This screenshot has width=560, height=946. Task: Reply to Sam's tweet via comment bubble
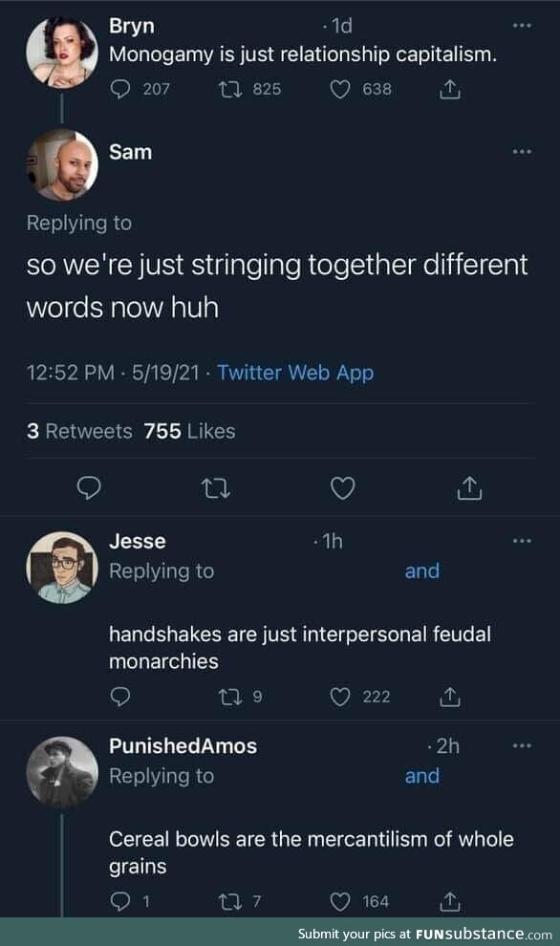click(89, 488)
